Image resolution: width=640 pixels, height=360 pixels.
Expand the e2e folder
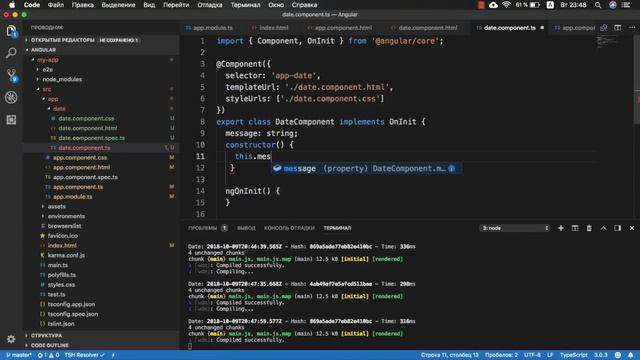47,69
